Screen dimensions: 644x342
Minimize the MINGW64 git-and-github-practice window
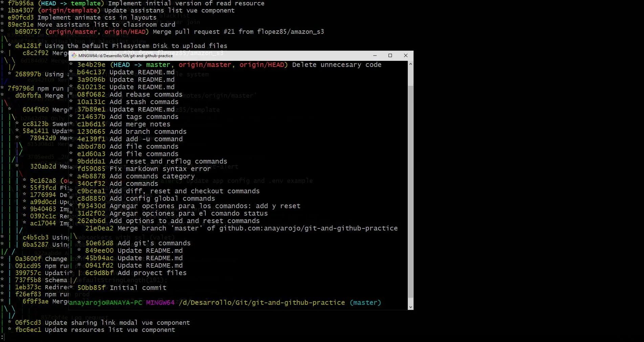pyautogui.click(x=375, y=55)
